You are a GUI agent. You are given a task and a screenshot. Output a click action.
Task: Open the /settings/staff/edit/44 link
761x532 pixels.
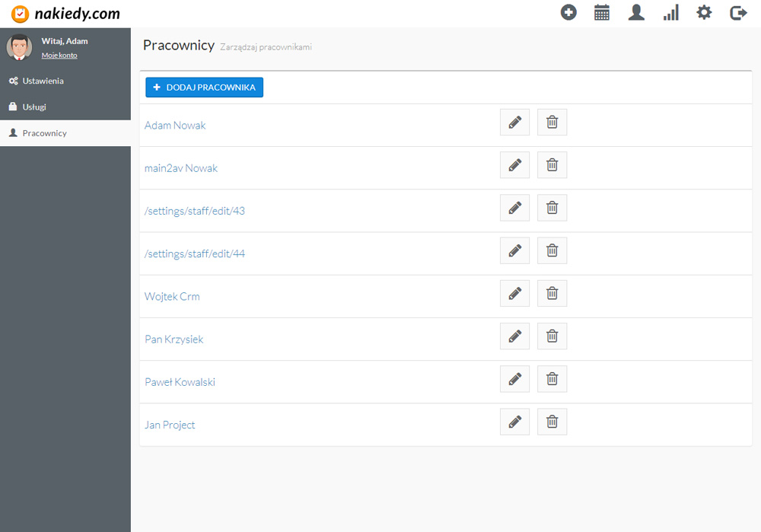(195, 253)
